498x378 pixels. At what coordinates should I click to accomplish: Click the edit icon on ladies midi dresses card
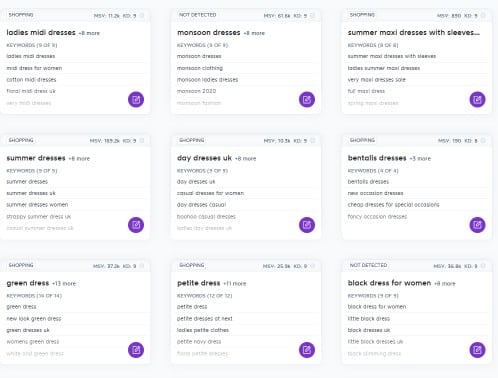[136, 100]
